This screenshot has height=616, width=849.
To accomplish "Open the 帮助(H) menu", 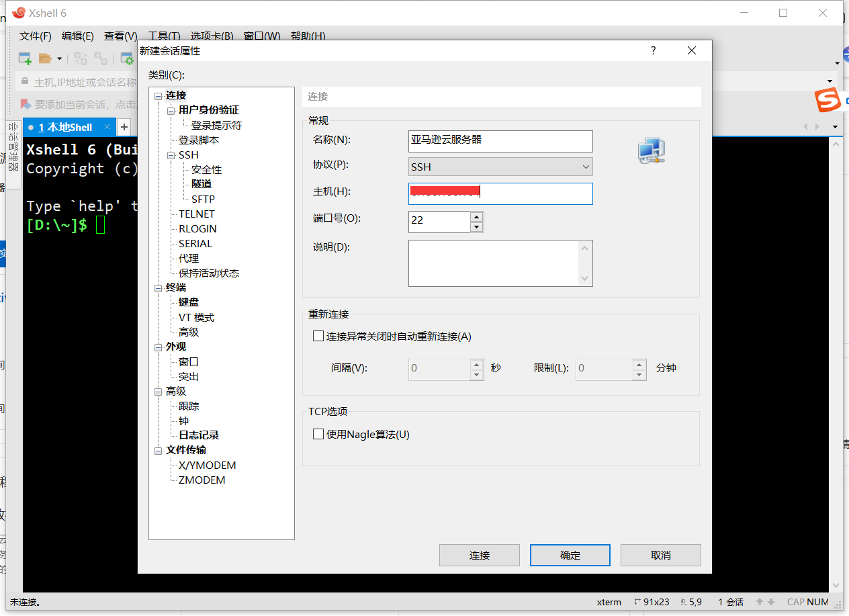I will (x=308, y=36).
